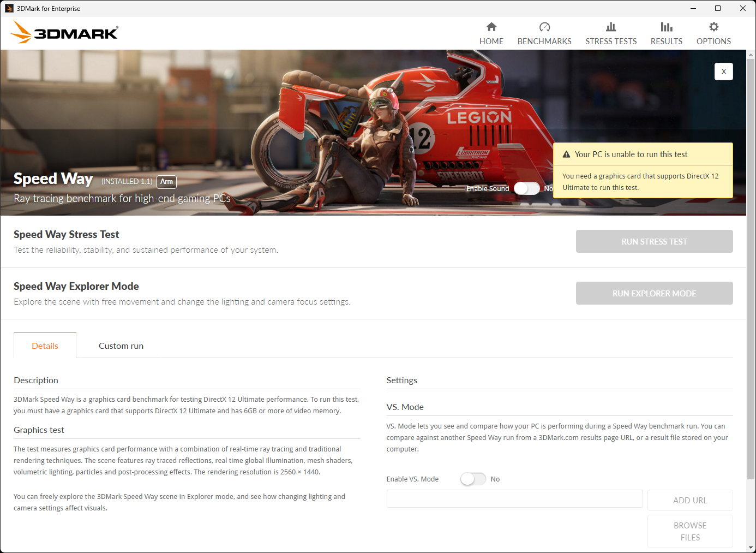Click the '(INSTALLED 1.1)' version label
Image resolution: width=756 pixels, height=553 pixels.
[127, 181]
